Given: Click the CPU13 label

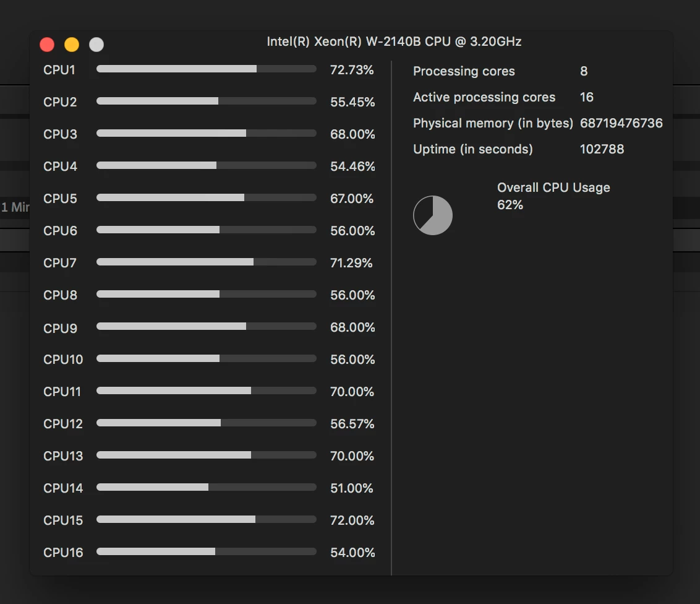Looking at the screenshot, I should click(x=63, y=456).
